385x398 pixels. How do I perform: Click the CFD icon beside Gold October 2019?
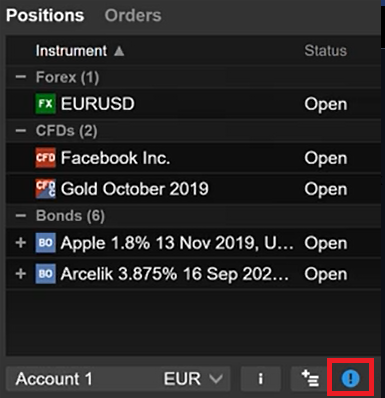(x=45, y=189)
